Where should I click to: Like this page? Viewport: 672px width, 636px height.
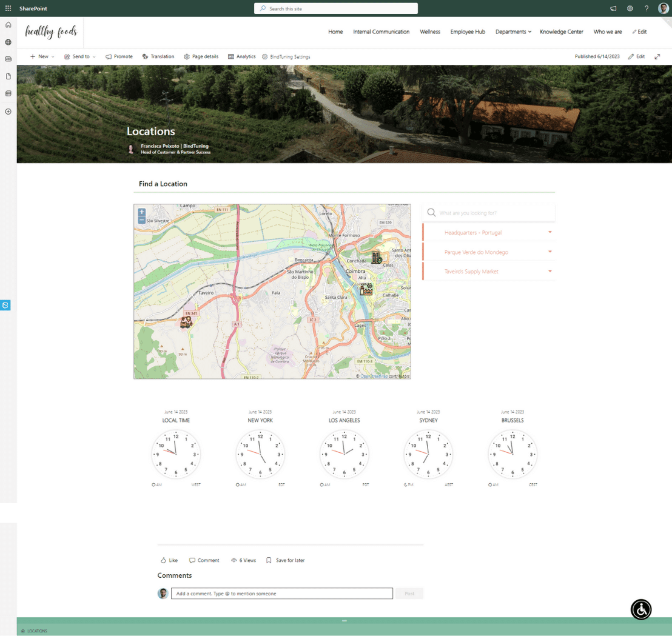tap(169, 560)
